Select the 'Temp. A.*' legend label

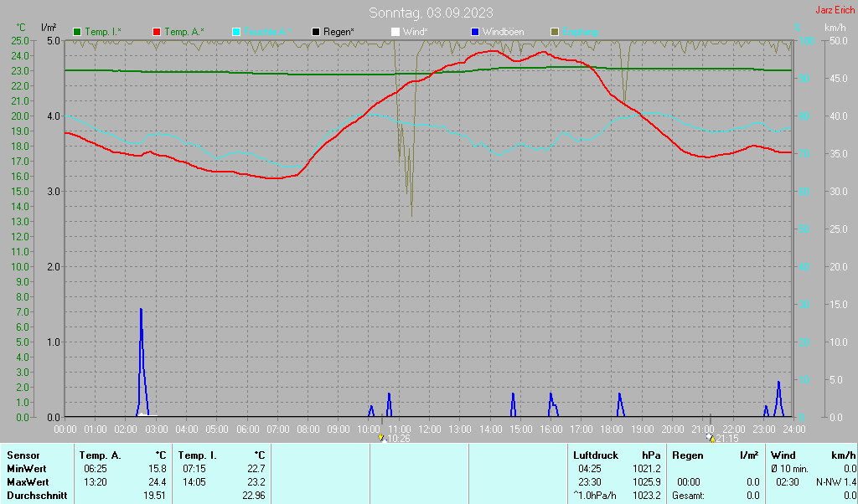183,33
